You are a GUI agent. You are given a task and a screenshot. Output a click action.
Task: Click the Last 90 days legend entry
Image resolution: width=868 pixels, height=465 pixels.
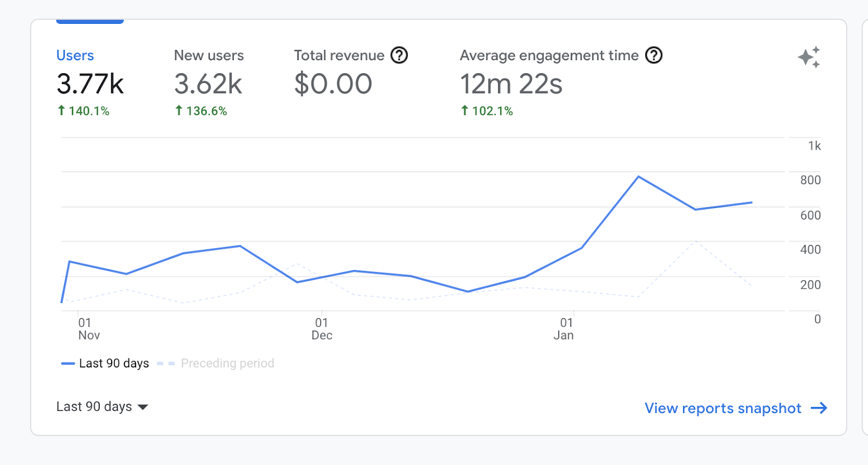click(x=105, y=363)
